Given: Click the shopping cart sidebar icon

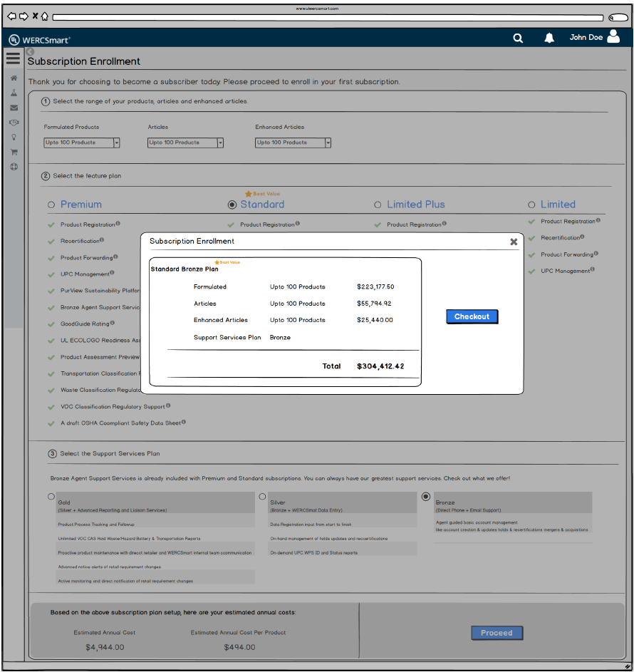Looking at the screenshot, I should [x=14, y=152].
